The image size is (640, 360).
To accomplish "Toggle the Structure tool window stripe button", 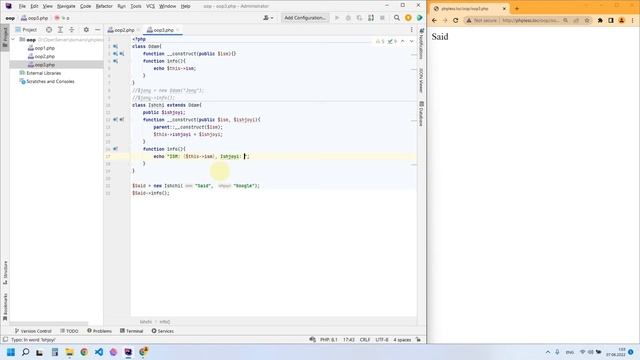I will coord(5,273).
